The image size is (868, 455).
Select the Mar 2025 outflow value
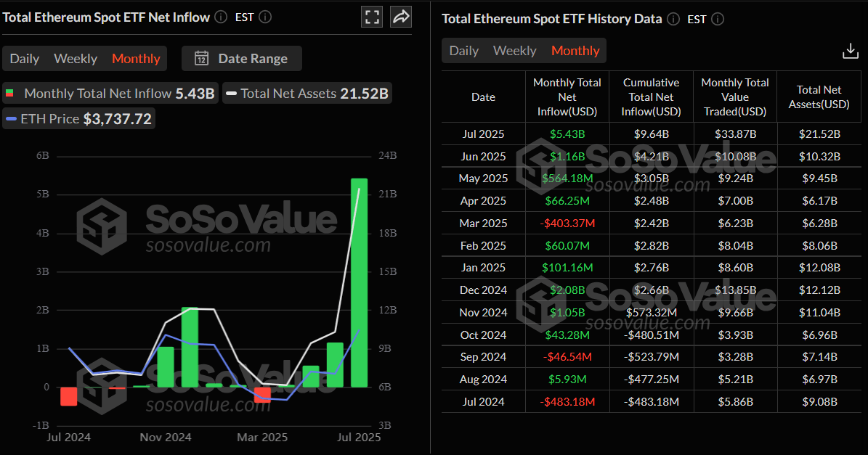click(x=567, y=223)
